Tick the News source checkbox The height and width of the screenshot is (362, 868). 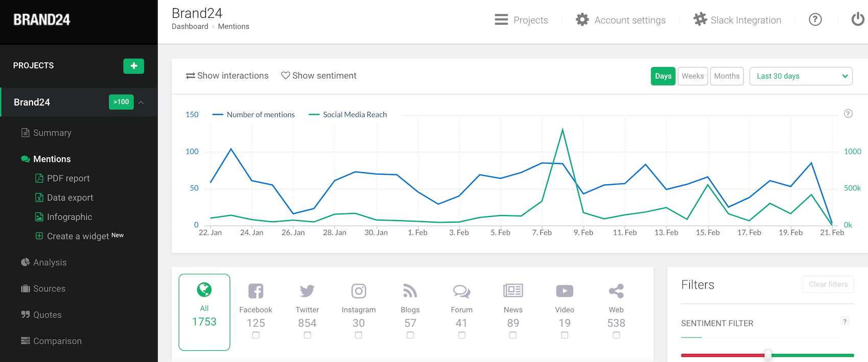coord(513,335)
